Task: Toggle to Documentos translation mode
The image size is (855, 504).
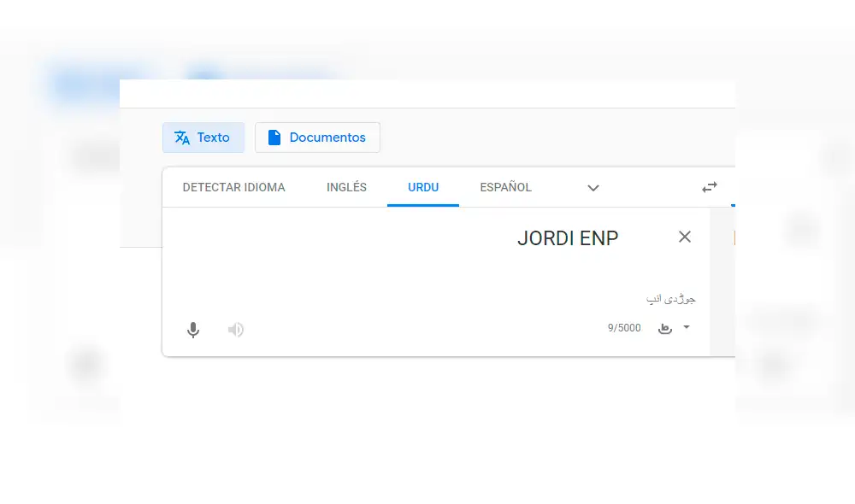Action: [x=317, y=137]
